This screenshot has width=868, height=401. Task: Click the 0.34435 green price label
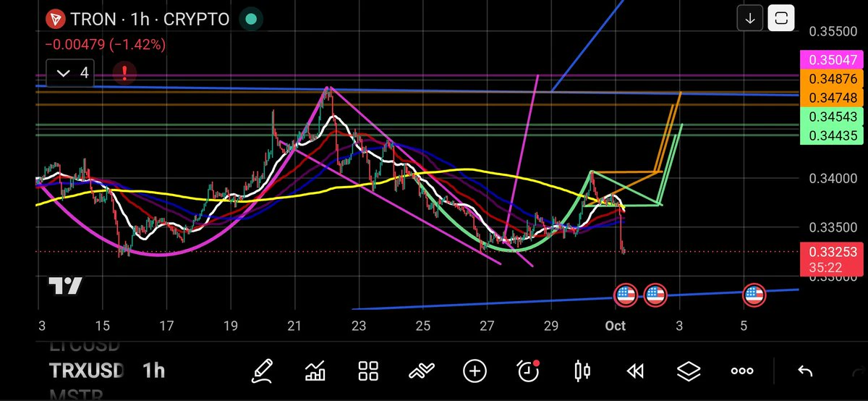[830, 135]
